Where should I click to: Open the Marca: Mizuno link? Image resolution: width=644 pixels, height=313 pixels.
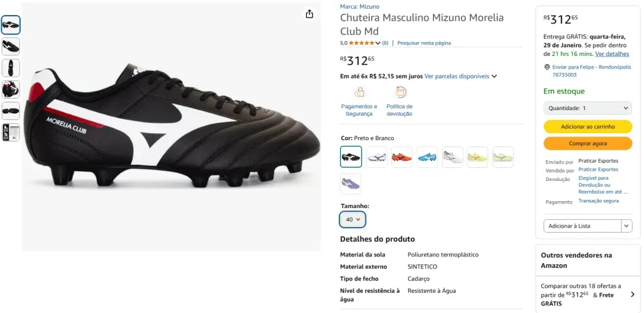point(360,6)
